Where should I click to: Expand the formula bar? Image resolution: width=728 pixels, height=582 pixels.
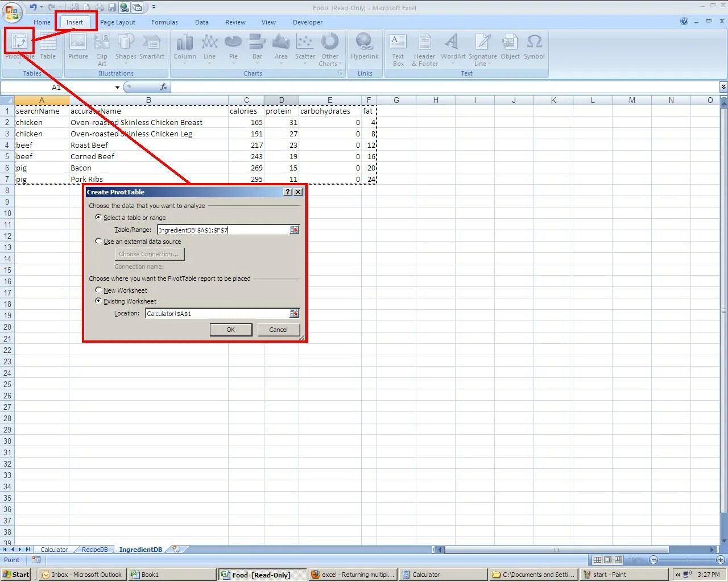click(723, 87)
